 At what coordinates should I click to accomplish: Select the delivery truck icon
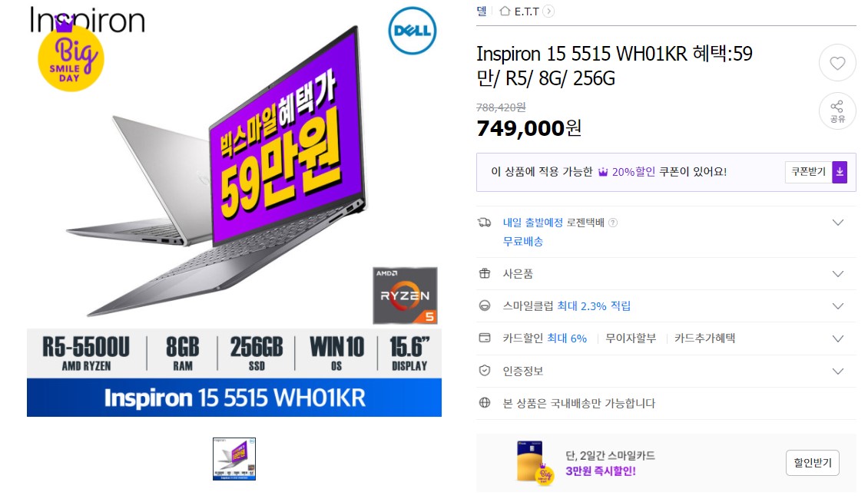[485, 223]
